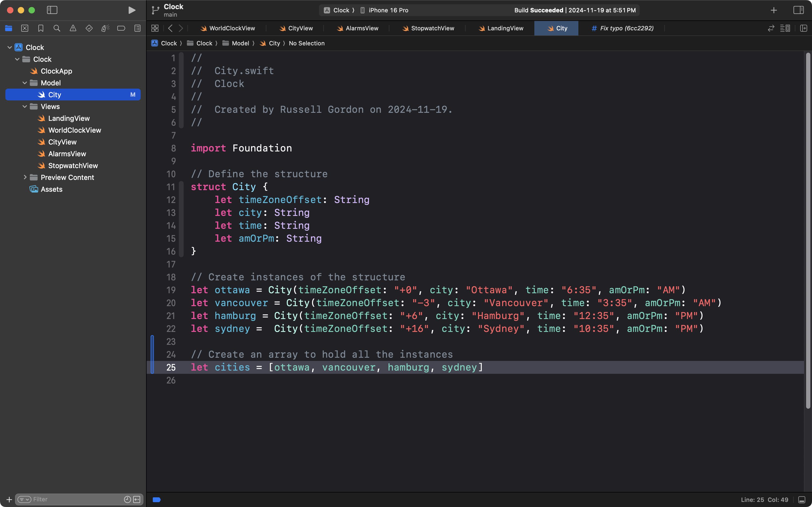Toggle the left navigator sidebar
This screenshot has width=812, height=507.
pos(52,10)
